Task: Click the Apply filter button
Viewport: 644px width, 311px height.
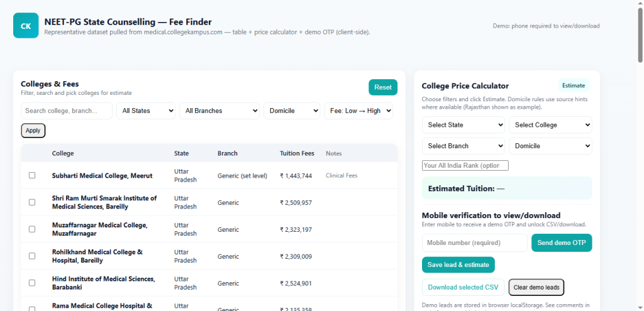Action: [33, 131]
